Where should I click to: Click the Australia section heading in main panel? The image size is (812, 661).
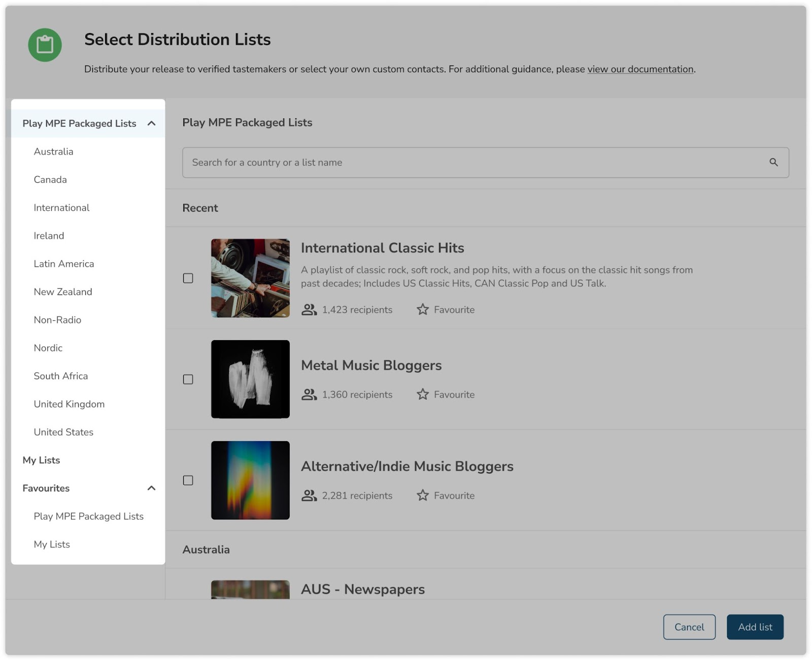pos(206,549)
